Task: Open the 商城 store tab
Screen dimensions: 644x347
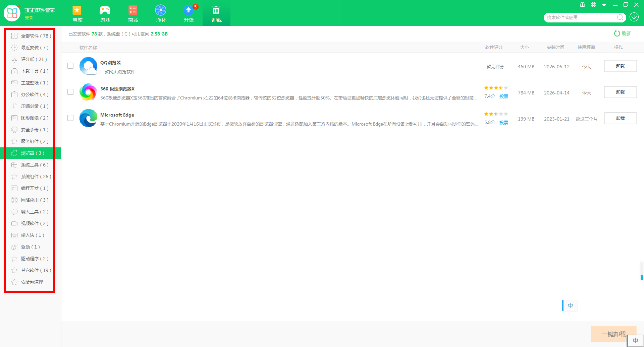Action: coord(133,14)
